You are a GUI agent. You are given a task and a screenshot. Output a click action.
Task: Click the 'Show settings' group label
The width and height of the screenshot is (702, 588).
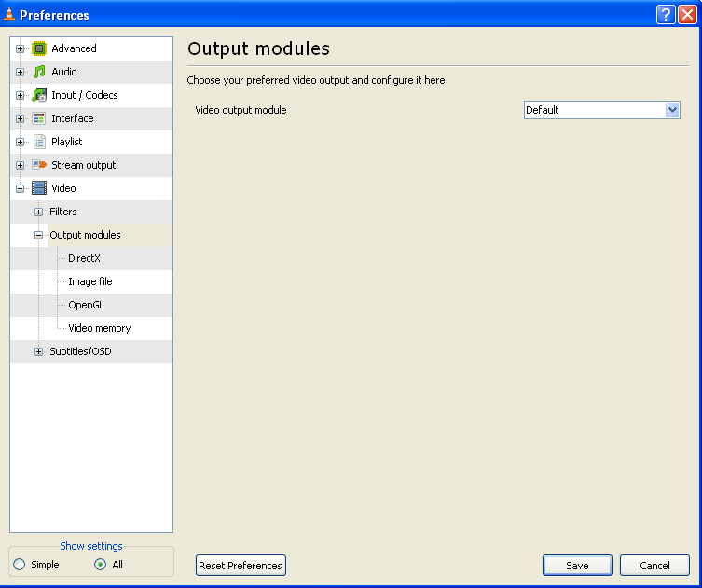point(91,546)
